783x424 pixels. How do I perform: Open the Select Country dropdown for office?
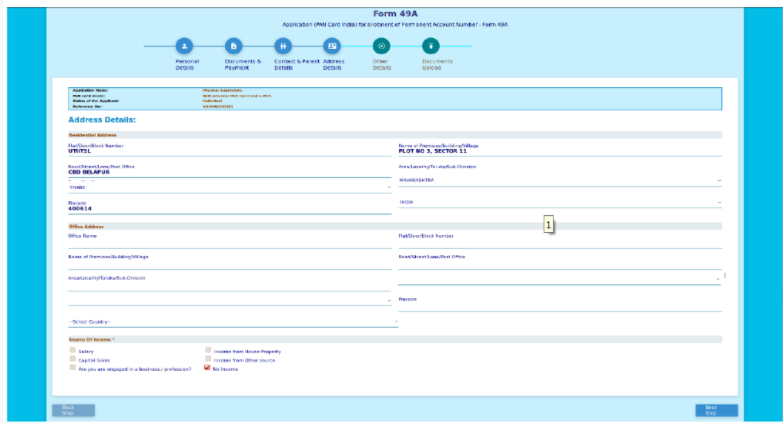point(233,322)
